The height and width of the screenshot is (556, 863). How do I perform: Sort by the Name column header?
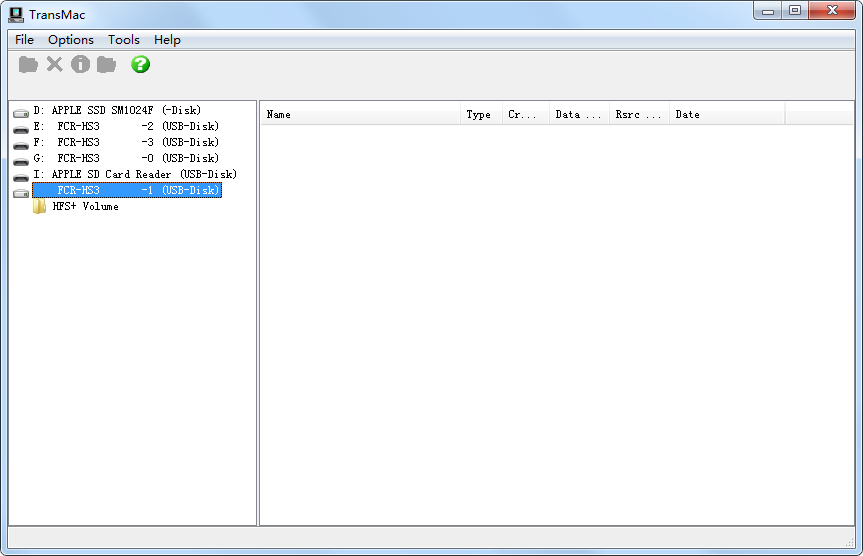pos(361,115)
